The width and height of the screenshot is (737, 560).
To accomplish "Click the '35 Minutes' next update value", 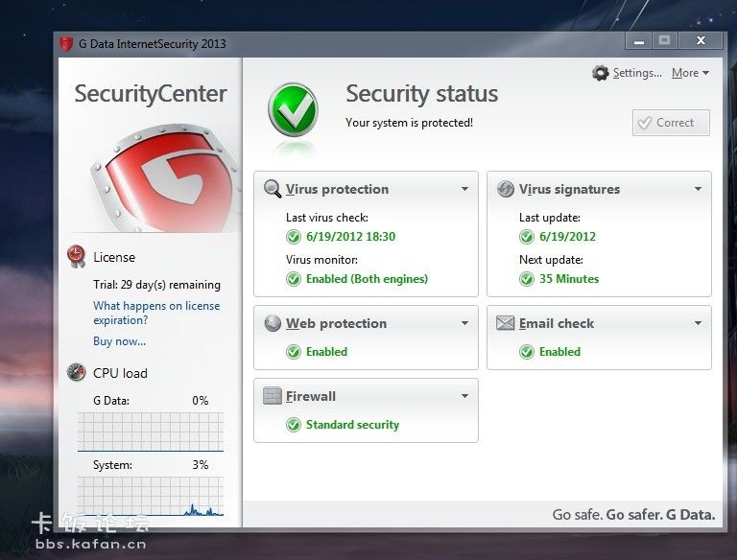I will tap(569, 279).
